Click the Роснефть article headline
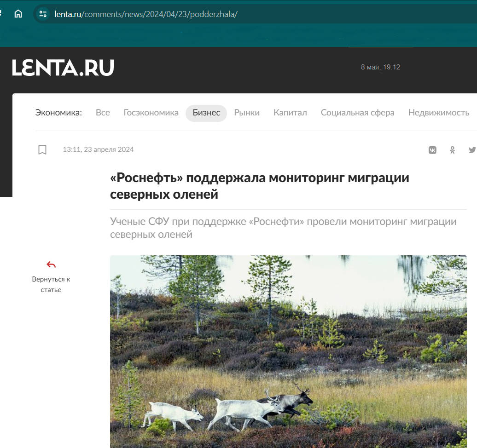The image size is (477, 448). point(260,186)
